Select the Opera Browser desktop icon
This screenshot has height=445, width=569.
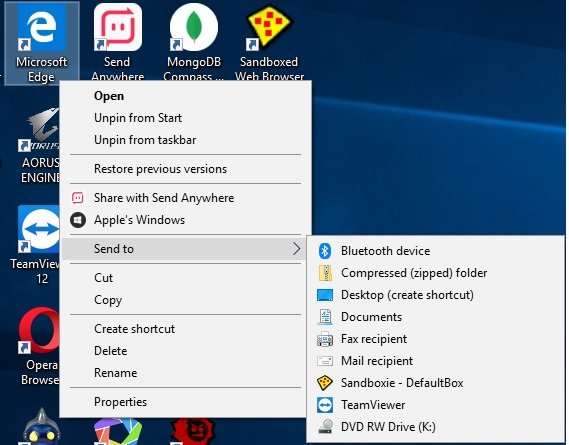pyautogui.click(x=39, y=346)
